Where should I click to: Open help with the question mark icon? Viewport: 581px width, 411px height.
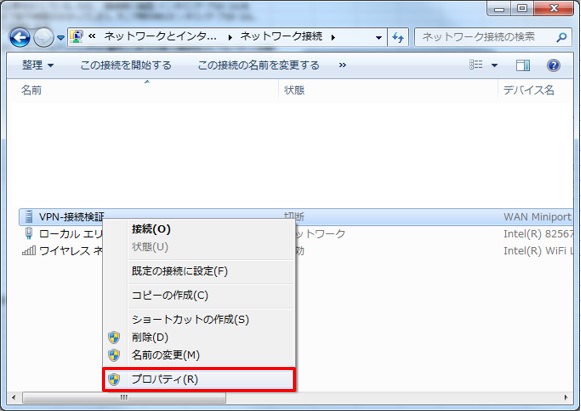[553, 66]
